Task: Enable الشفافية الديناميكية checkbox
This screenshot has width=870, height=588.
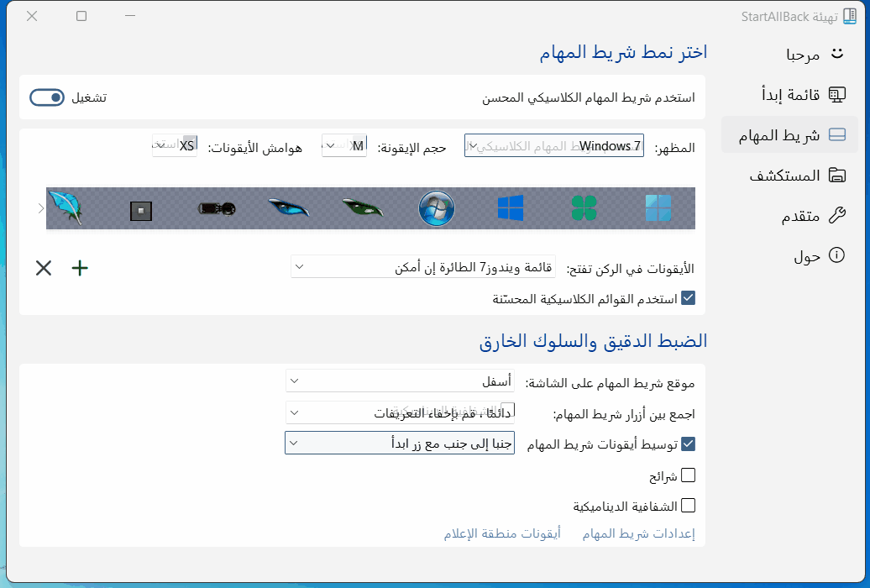Action: [x=688, y=506]
